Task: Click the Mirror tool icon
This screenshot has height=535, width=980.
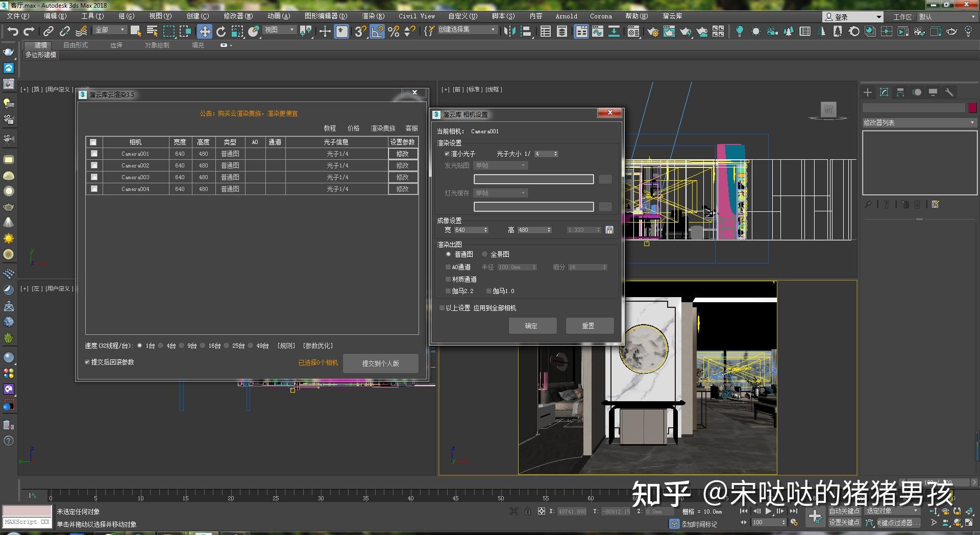Action: [509, 32]
